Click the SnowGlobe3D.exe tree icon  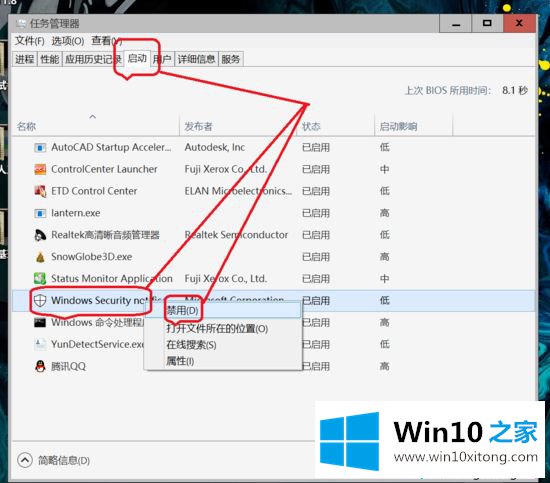(x=40, y=257)
